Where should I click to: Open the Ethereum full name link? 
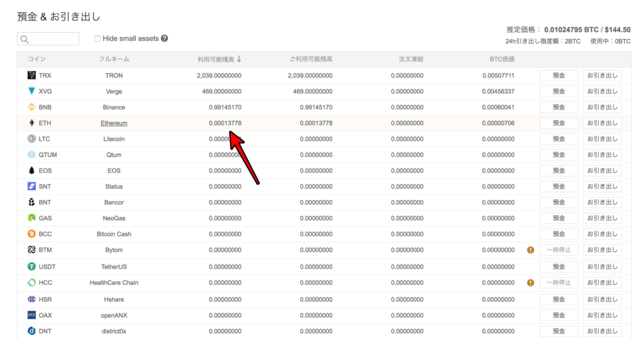[114, 123]
